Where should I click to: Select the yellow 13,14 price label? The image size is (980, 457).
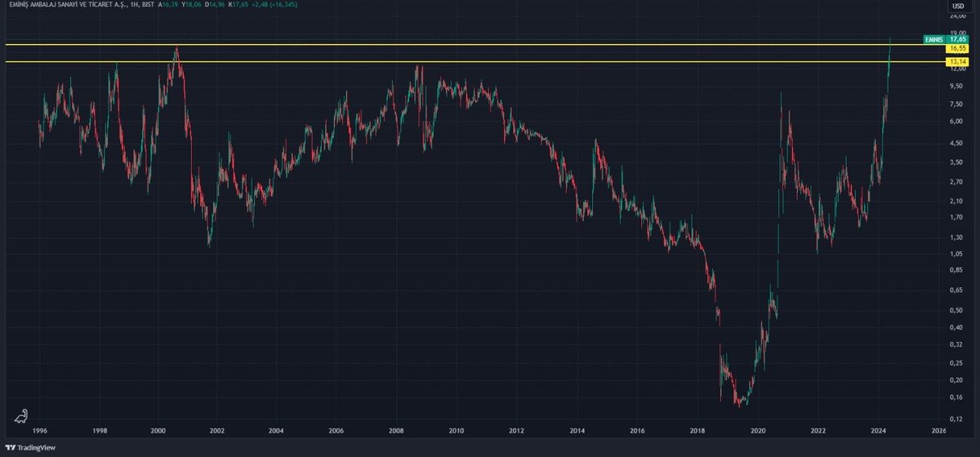(x=958, y=62)
